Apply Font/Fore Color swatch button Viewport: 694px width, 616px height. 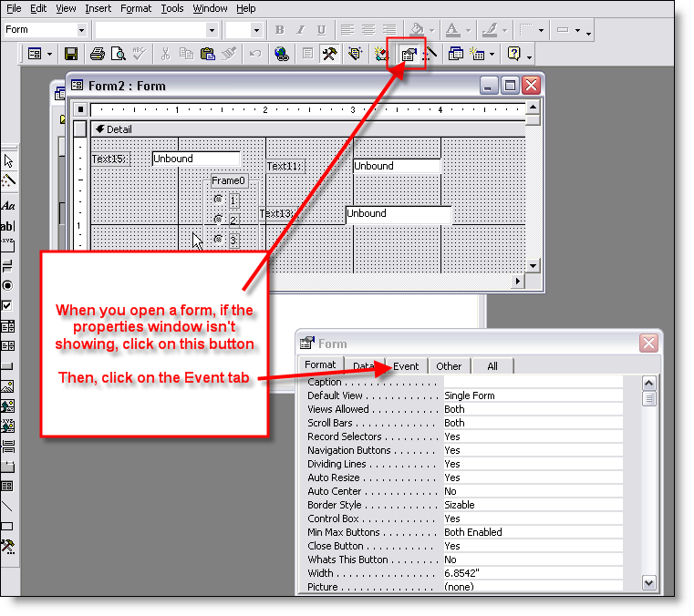[x=452, y=30]
